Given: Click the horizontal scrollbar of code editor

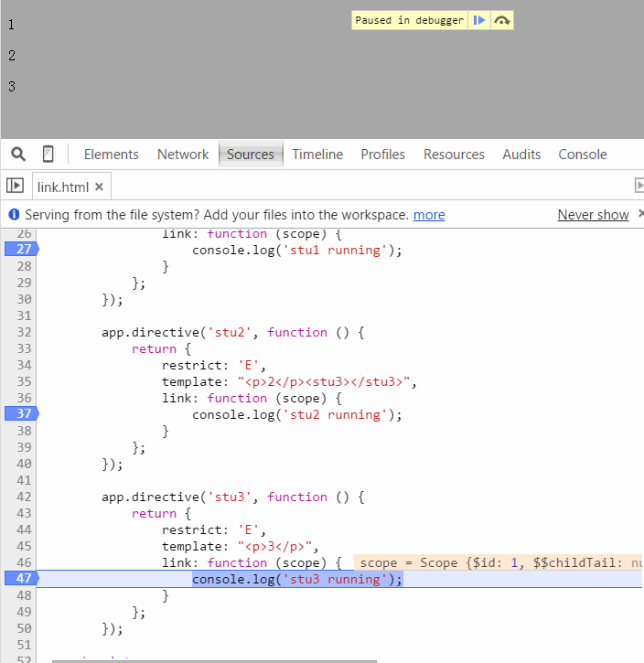Looking at the screenshot, I should (x=214, y=661).
